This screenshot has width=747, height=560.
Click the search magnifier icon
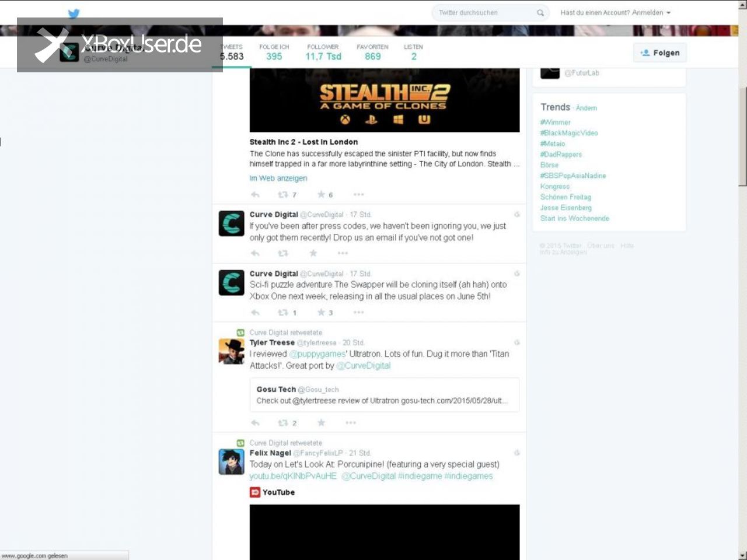(x=540, y=13)
